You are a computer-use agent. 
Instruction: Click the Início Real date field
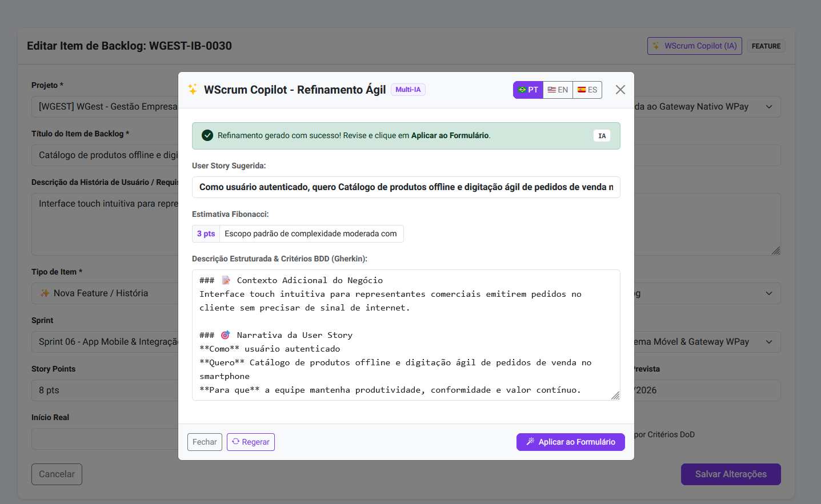[105, 439]
